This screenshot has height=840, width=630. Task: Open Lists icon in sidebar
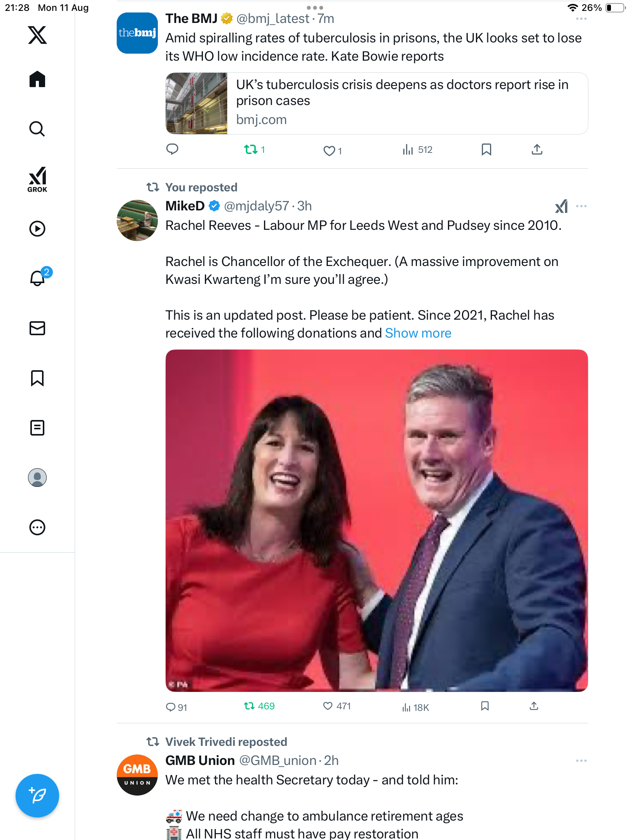tap(37, 428)
